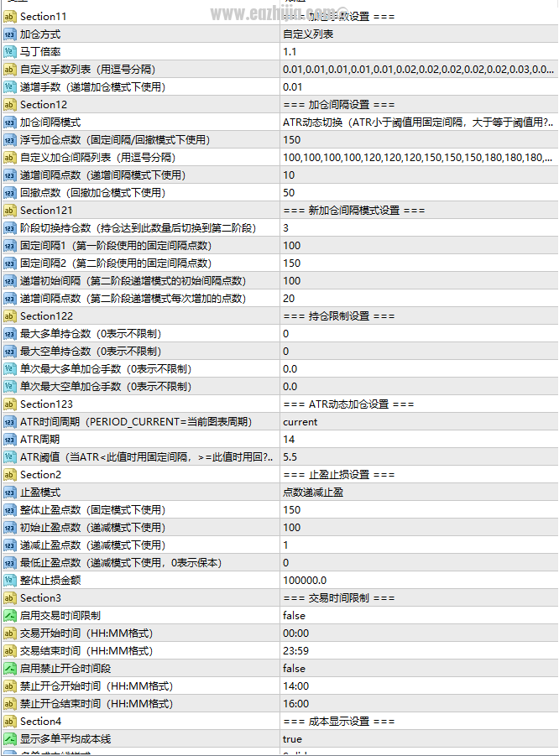The width and height of the screenshot is (559, 756).
Task: Click the string icon for 自定义手数列表
Action: tap(9, 70)
